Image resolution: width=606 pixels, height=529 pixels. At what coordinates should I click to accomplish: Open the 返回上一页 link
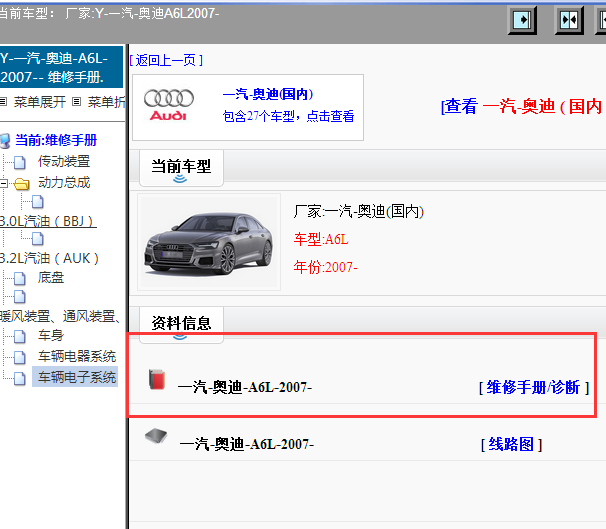[166, 60]
